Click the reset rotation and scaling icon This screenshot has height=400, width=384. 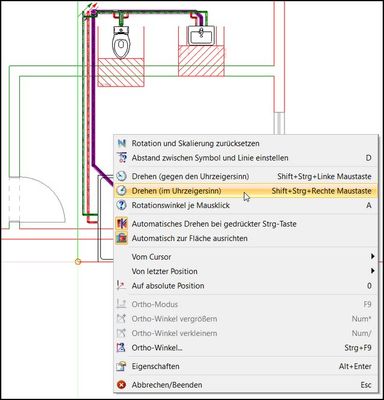tap(122, 143)
